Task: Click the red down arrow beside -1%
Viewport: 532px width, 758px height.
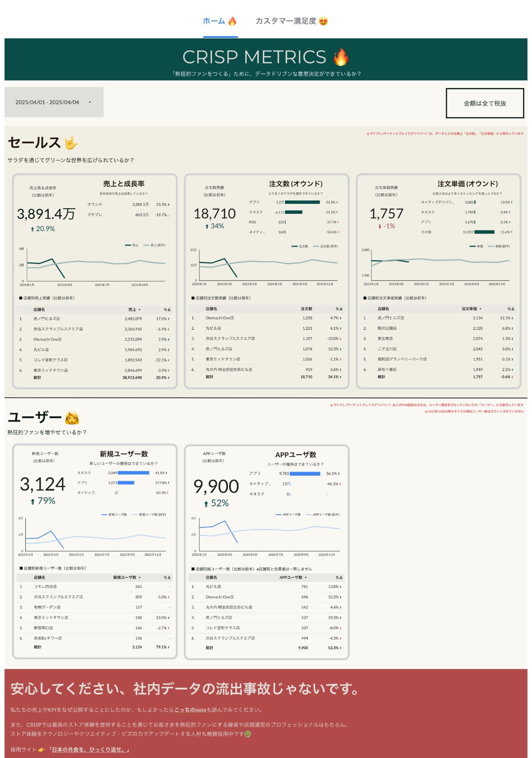Action: tap(380, 227)
